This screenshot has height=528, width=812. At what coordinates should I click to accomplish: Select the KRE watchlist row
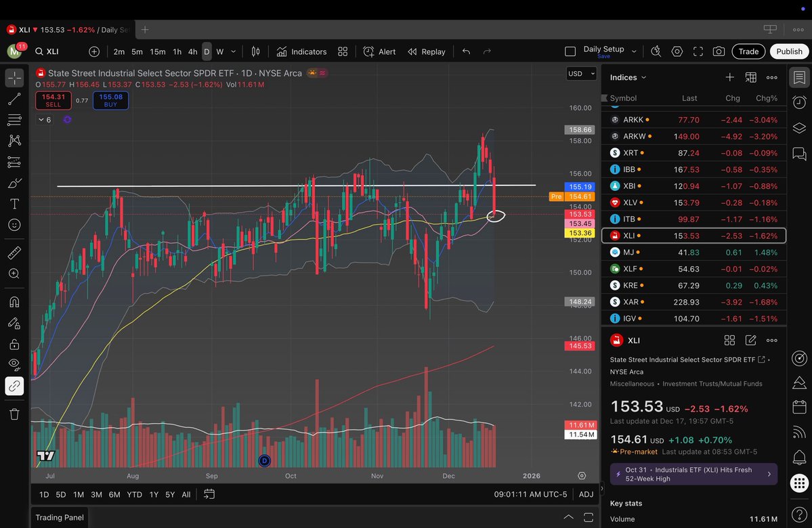(694, 285)
